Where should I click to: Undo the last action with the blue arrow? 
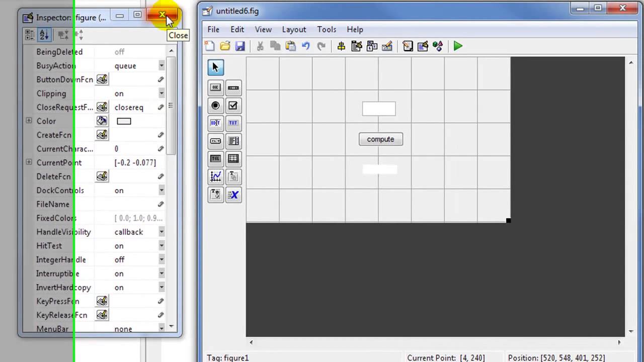(x=305, y=46)
